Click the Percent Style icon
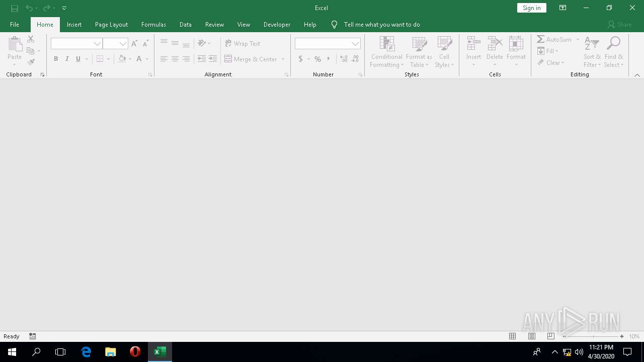The height and width of the screenshot is (362, 644). 317,59
